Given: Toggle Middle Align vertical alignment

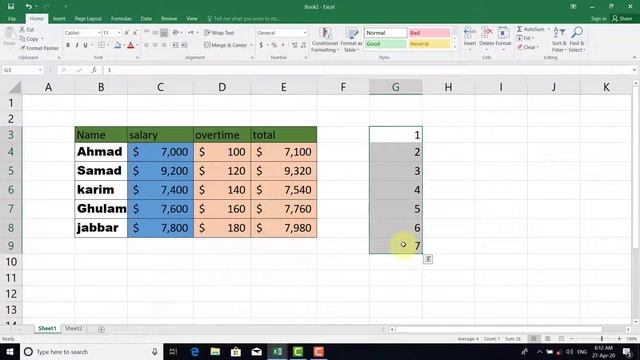Looking at the screenshot, I should [x=155, y=33].
